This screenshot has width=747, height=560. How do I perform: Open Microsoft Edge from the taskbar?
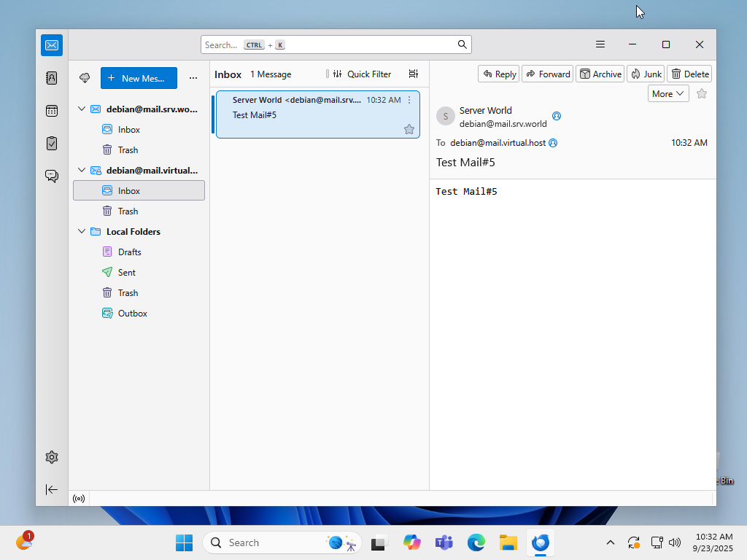[x=476, y=542]
